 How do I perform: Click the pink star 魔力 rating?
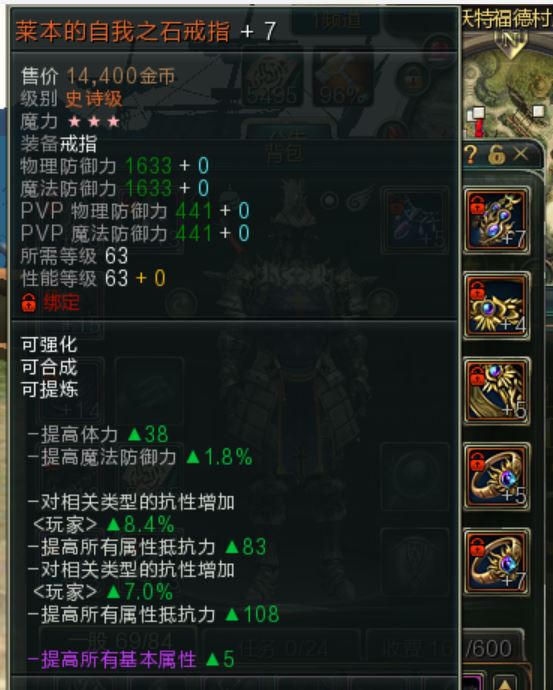point(94,121)
